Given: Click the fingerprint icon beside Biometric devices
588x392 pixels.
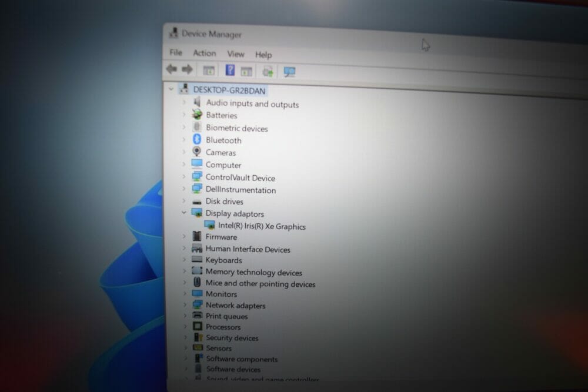Looking at the screenshot, I should pos(197,127).
